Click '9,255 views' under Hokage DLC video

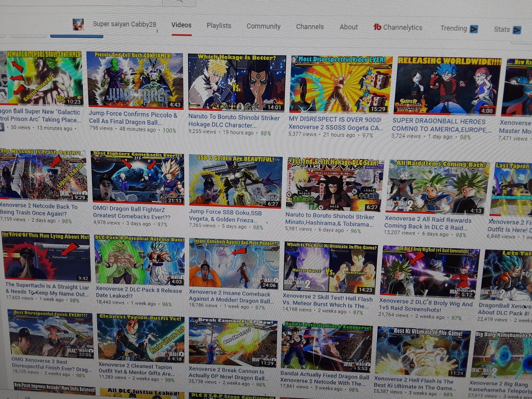[x=202, y=132]
